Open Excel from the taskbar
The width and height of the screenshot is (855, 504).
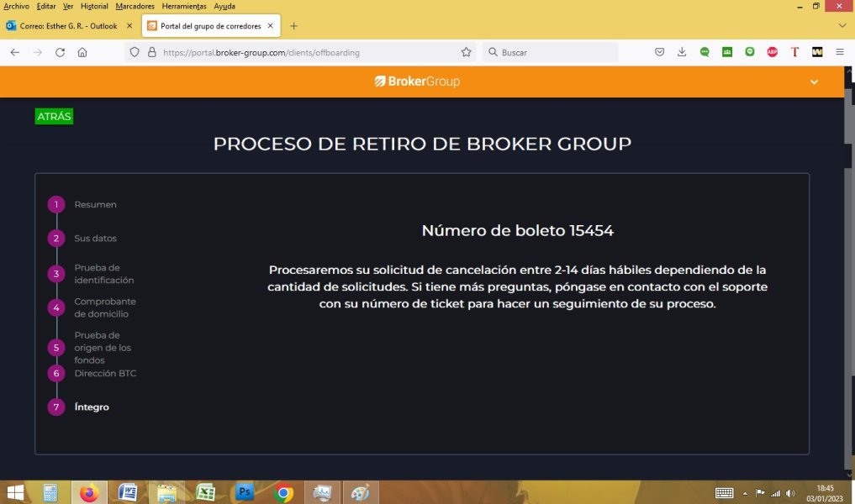click(x=206, y=493)
